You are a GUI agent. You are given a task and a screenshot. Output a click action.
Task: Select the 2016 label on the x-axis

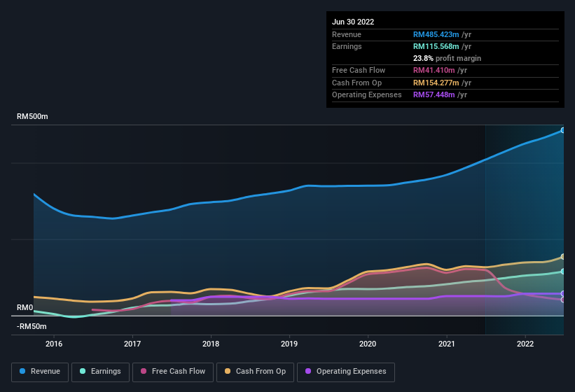pos(54,344)
